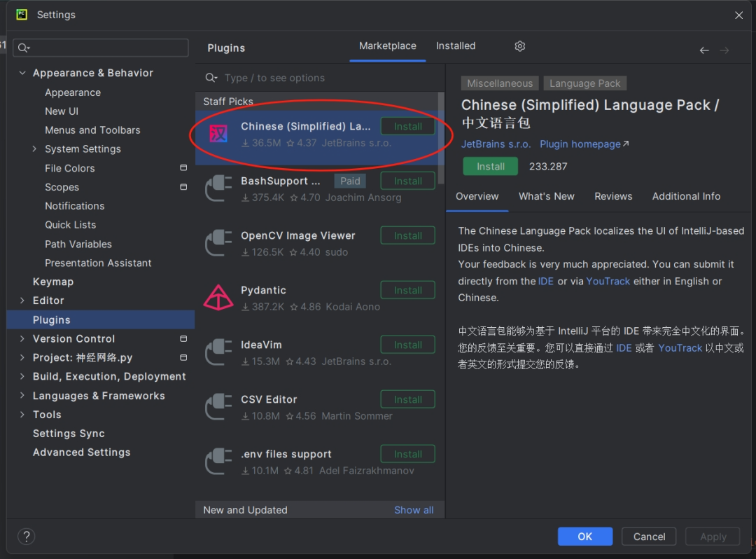The width and height of the screenshot is (756, 559).
Task: Open the YouTrack link in English description
Action: pyautogui.click(x=608, y=281)
